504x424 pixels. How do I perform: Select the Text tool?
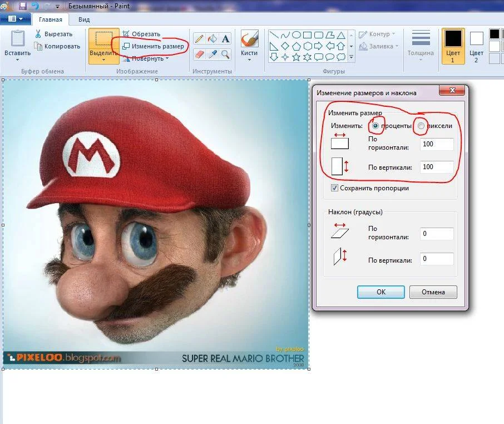click(226, 39)
